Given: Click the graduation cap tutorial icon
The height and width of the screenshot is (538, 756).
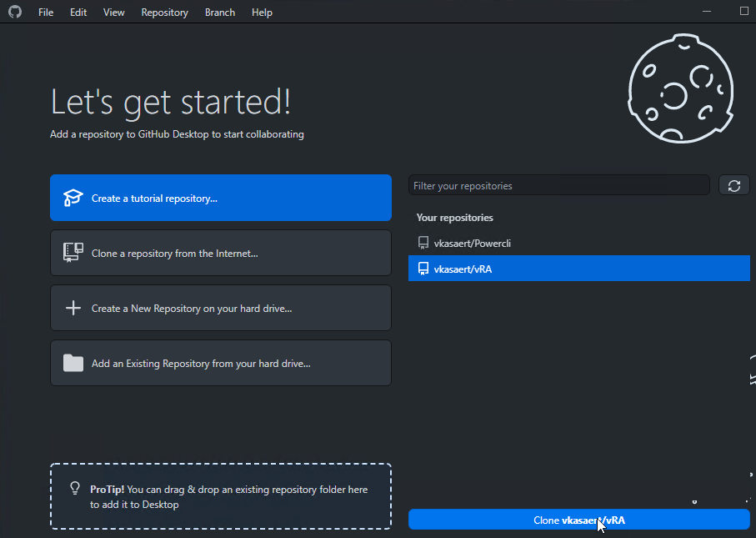Looking at the screenshot, I should tap(73, 199).
